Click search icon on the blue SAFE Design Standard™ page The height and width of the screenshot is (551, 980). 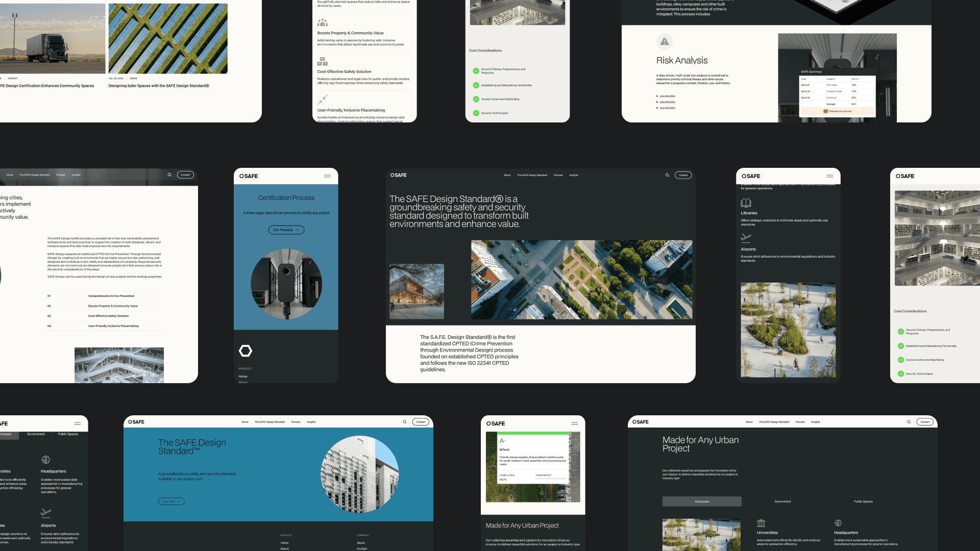click(x=405, y=422)
